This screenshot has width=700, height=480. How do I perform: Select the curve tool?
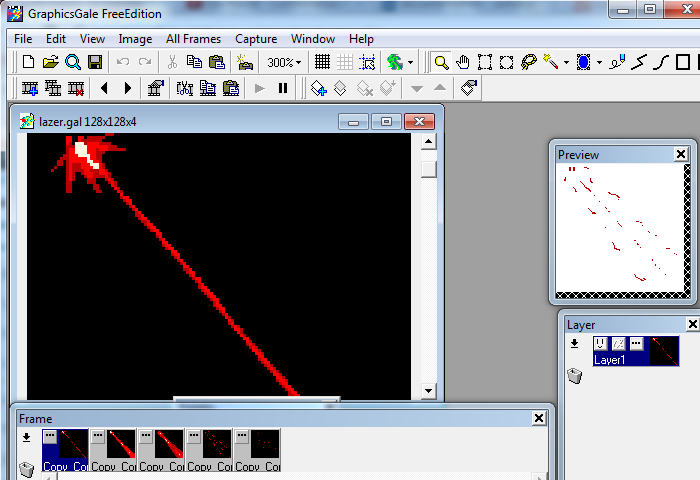click(661, 62)
